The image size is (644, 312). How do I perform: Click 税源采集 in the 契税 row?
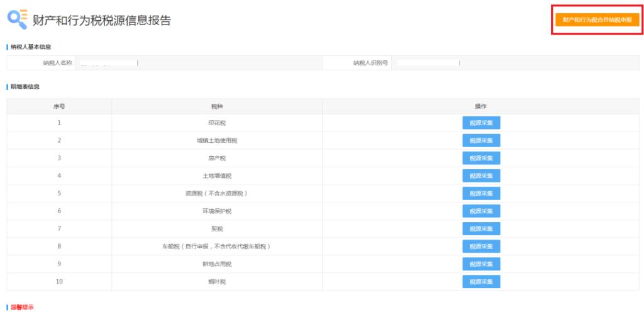click(481, 228)
